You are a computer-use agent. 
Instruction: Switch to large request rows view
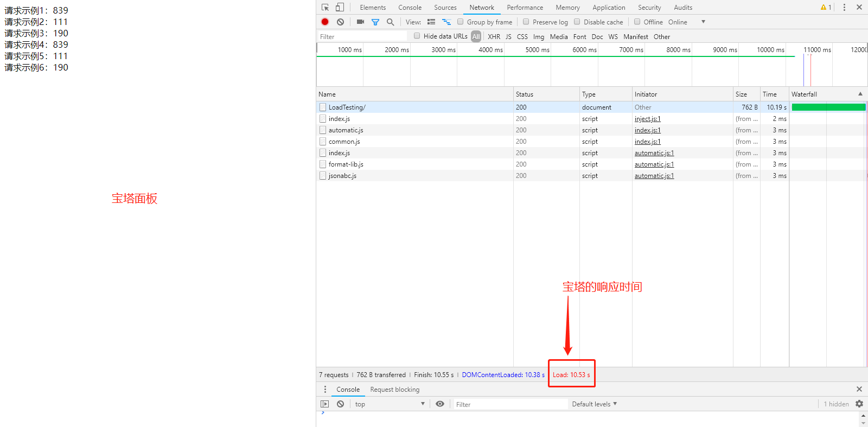[431, 22]
